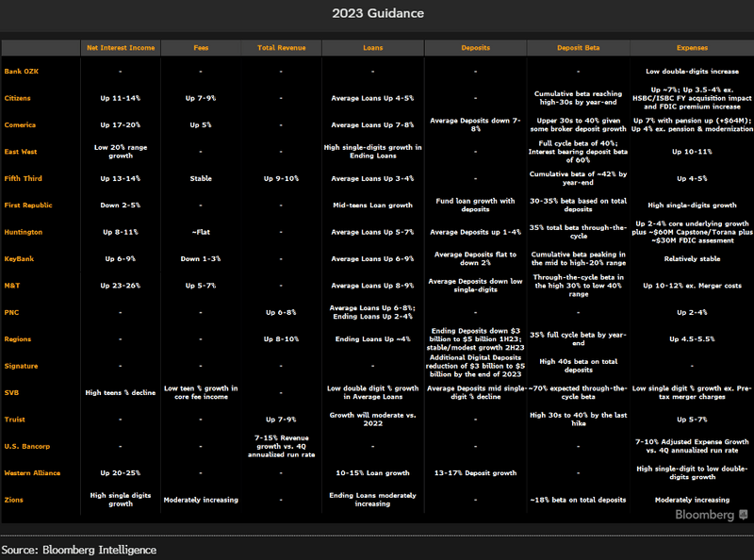
Task: Click Fifth Third's "Up 13-14%" cell
Action: [x=121, y=178]
